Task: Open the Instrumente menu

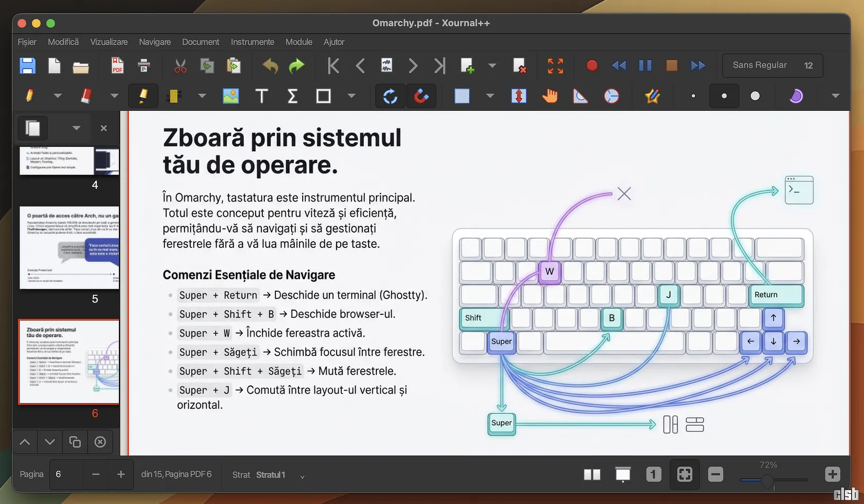Action: [252, 42]
